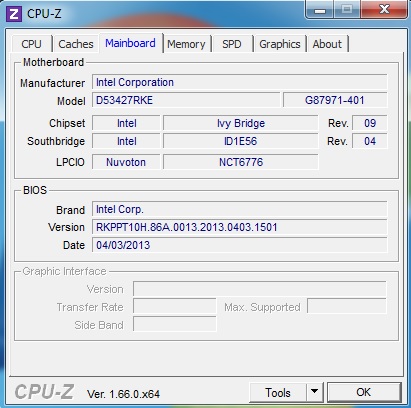Click the Graphic Interface Version field

(260, 289)
